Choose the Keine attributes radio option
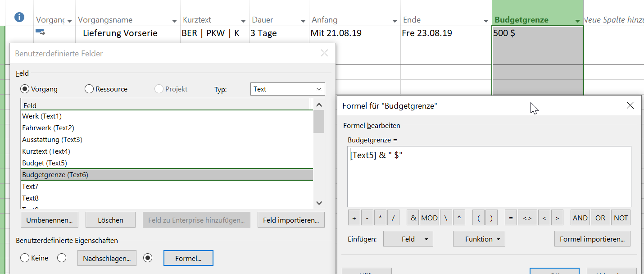Viewport: 644px width, 274px height. [25, 258]
